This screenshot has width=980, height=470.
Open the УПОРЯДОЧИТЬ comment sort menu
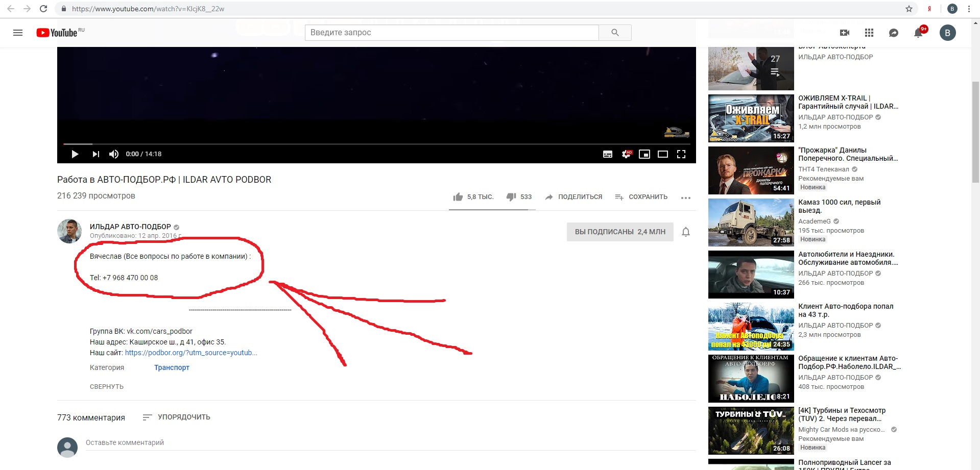click(177, 417)
